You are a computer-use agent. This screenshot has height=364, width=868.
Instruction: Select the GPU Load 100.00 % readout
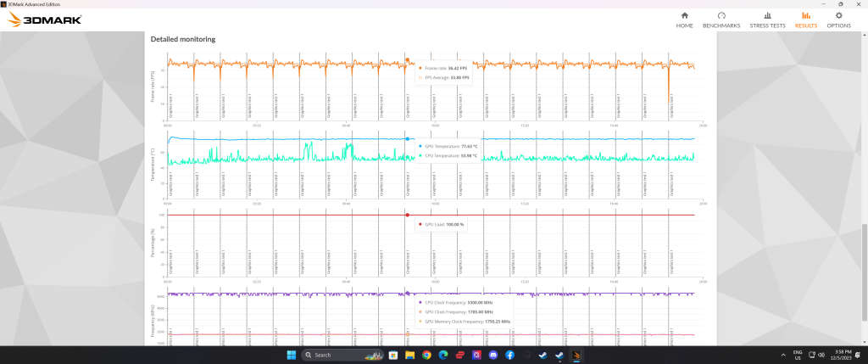tap(444, 224)
